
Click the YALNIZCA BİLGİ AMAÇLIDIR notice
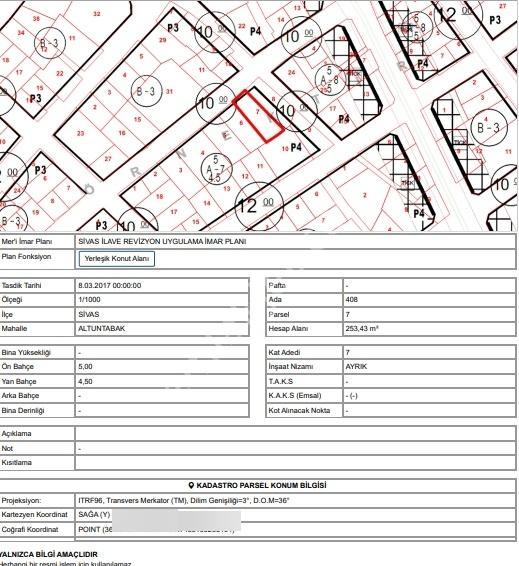[48, 554]
